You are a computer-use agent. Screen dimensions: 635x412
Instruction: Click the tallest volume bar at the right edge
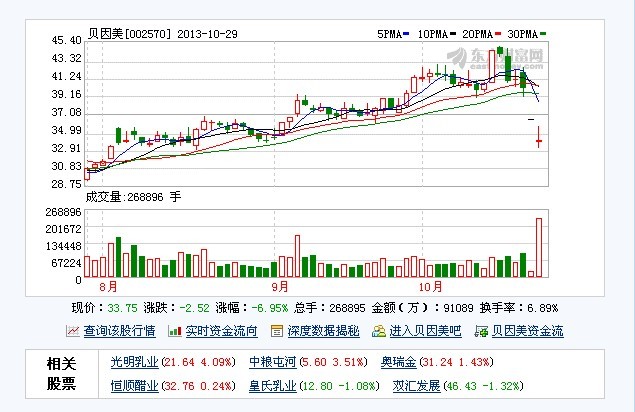coord(539,248)
